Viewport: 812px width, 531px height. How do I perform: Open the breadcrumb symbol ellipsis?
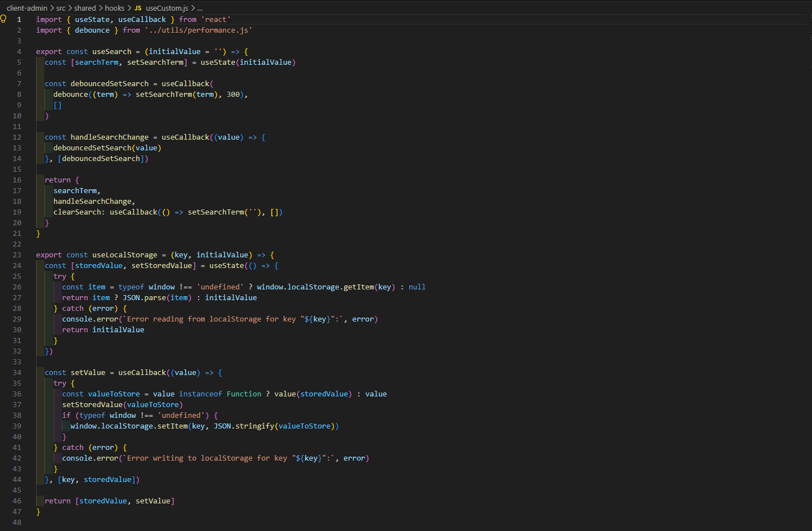[x=200, y=8]
